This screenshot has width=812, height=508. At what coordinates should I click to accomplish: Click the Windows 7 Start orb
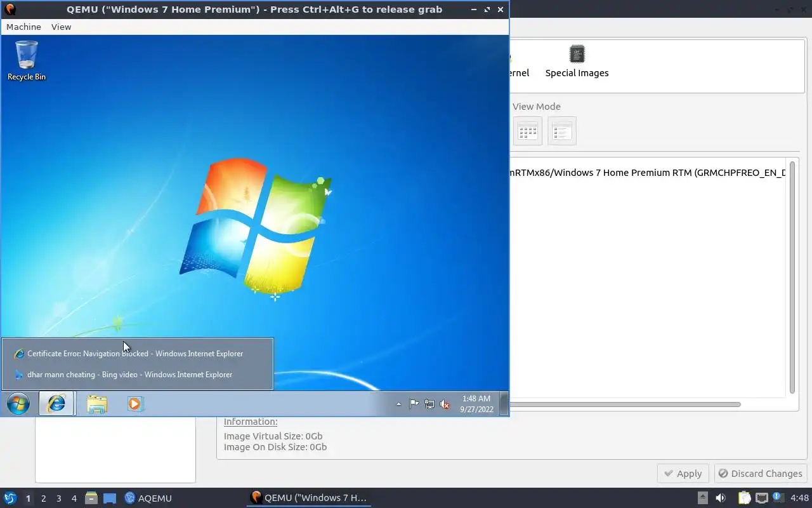click(x=18, y=404)
